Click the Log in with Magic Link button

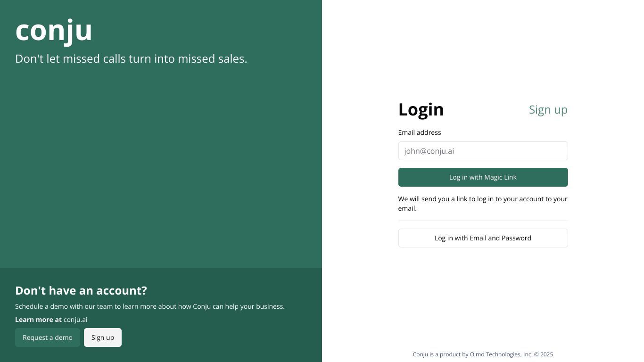point(483,177)
